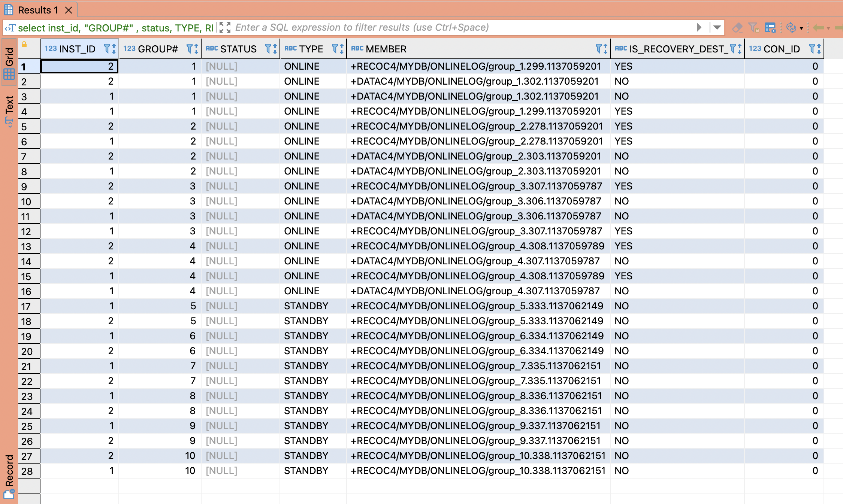Switch to Text view mode

tap(9, 111)
